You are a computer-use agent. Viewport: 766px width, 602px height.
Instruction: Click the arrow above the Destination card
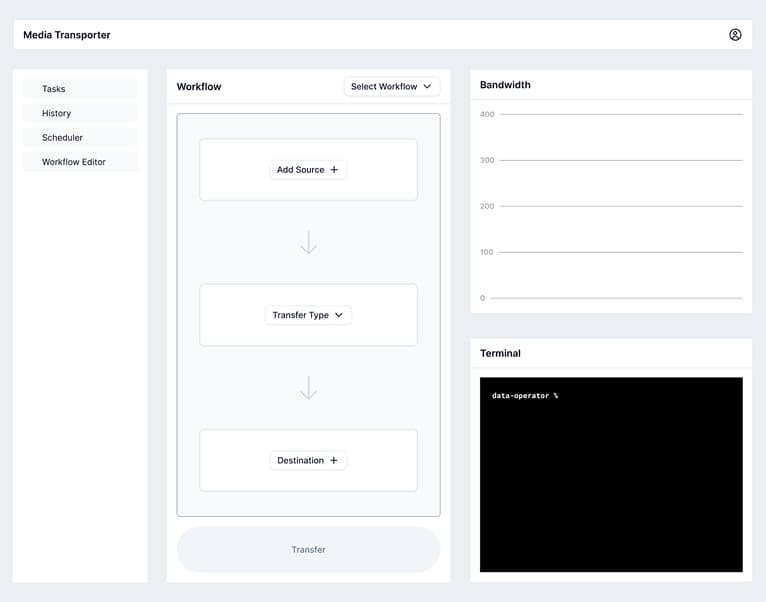(x=308, y=388)
